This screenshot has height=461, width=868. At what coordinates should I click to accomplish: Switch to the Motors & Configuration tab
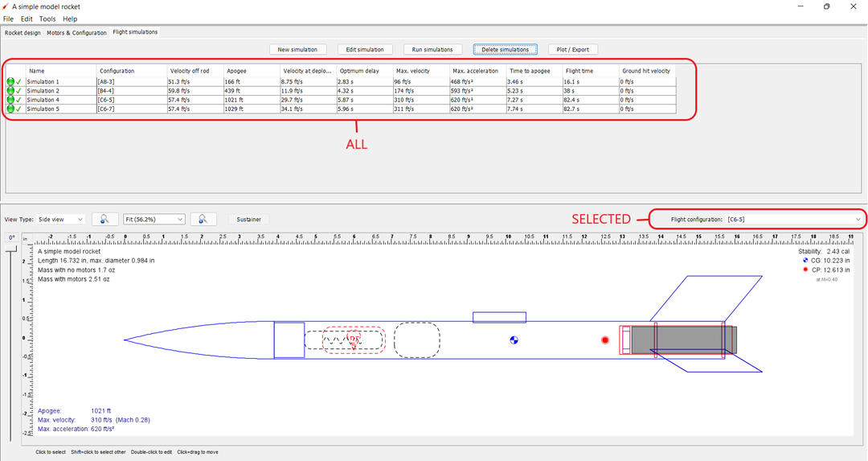point(76,33)
